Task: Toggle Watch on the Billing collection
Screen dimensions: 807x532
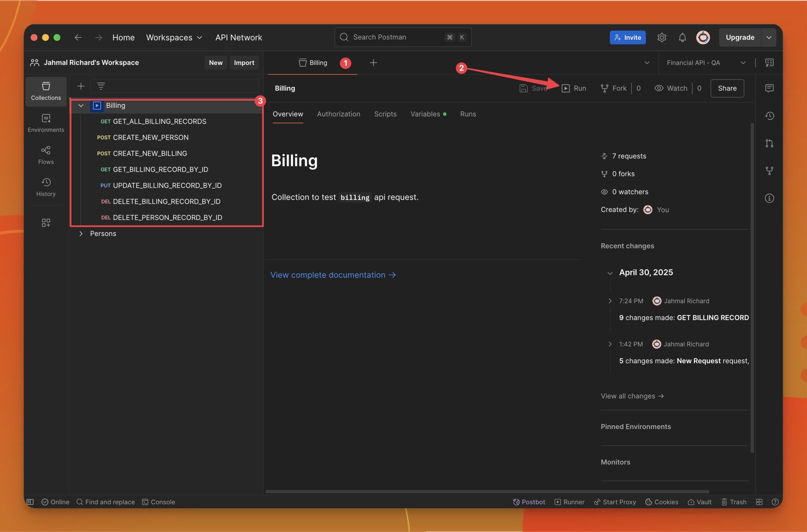Action: [x=671, y=88]
